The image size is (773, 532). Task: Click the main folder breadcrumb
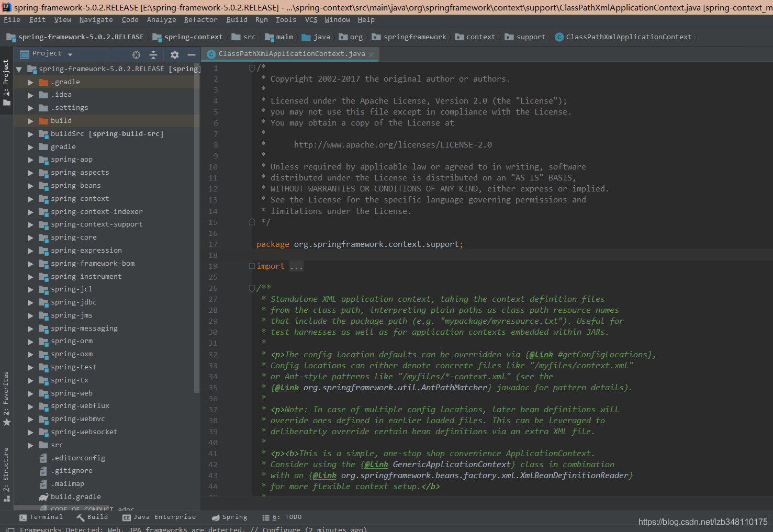tap(279, 37)
